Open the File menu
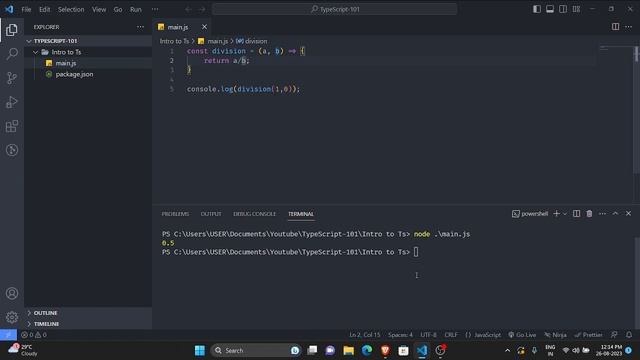This screenshot has width=640, height=360. point(26,9)
